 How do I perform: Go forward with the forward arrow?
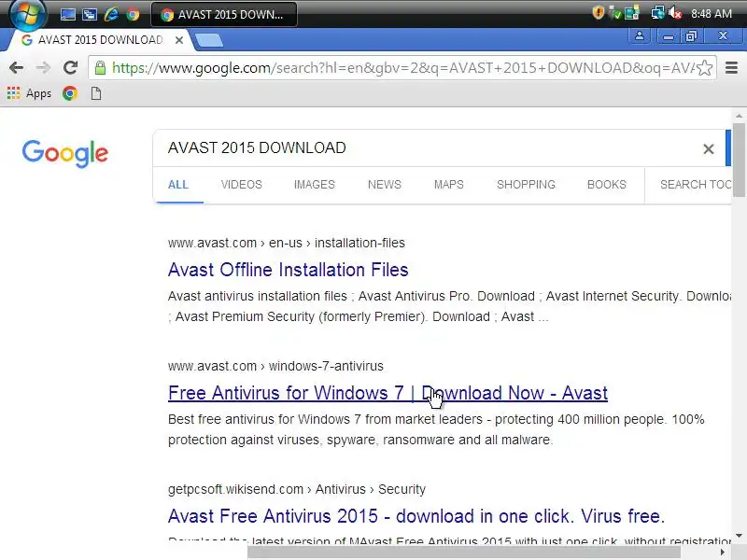[x=43, y=67]
